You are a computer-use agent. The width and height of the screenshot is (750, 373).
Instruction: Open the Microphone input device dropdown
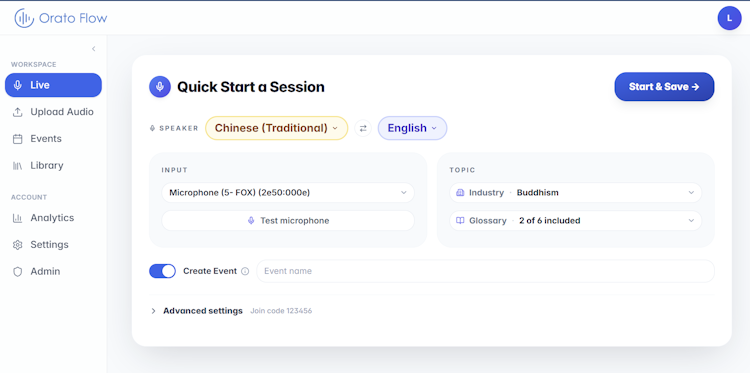(x=288, y=193)
